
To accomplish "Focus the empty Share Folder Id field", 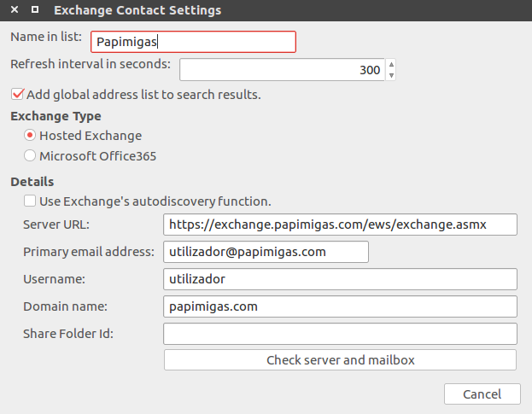I will click(340, 333).
